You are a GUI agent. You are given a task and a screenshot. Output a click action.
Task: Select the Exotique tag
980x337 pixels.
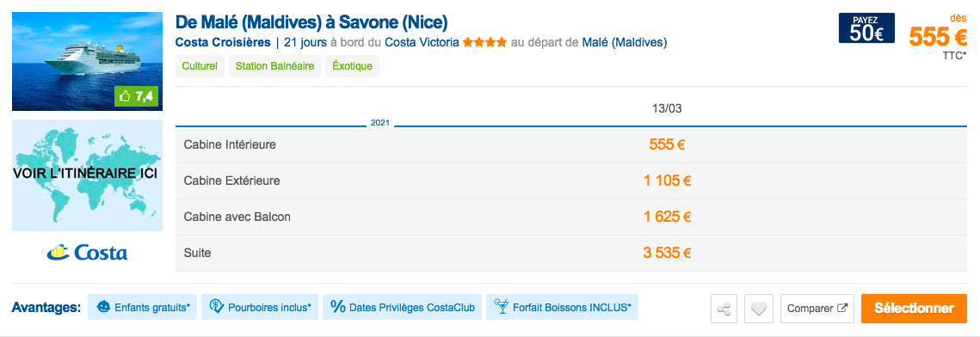click(353, 66)
